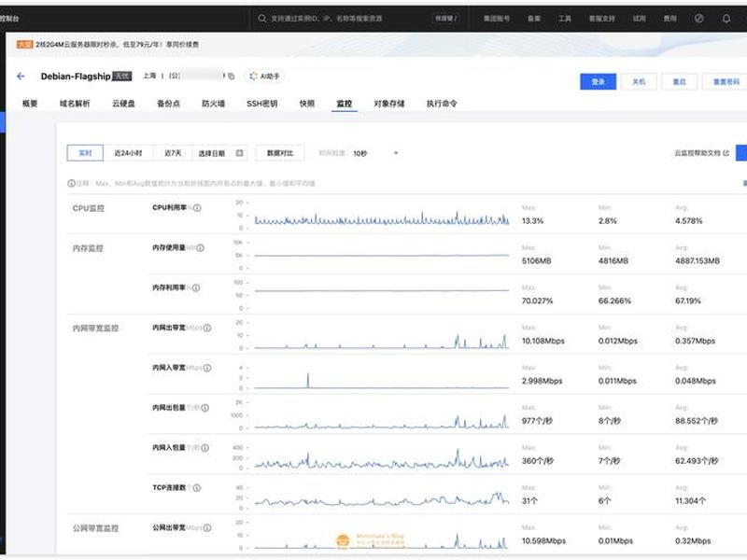Expand the 10秒 time granularity dropdown
The width and height of the screenshot is (747, 560).
(x=375, y=153)
